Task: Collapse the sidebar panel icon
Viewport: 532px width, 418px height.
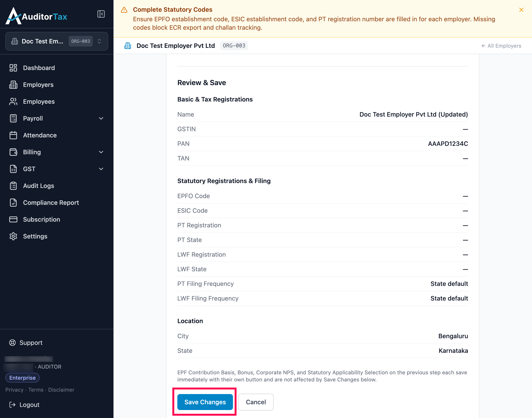Action: click(101, 14)
